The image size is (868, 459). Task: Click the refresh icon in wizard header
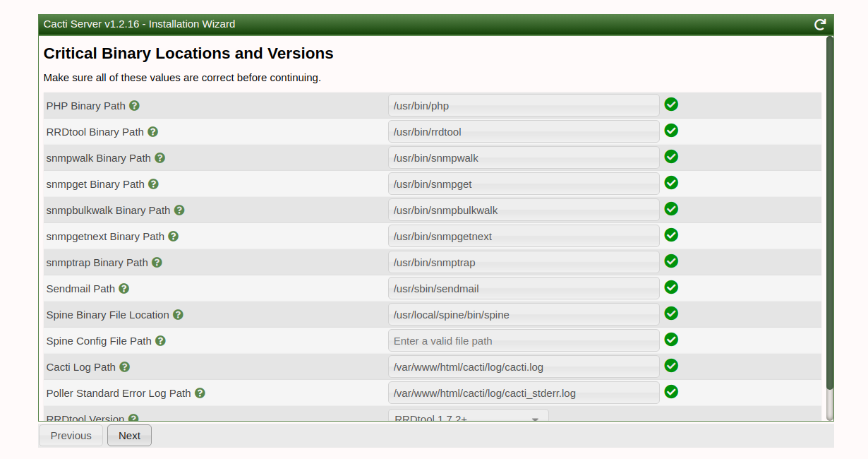[820, 25]
